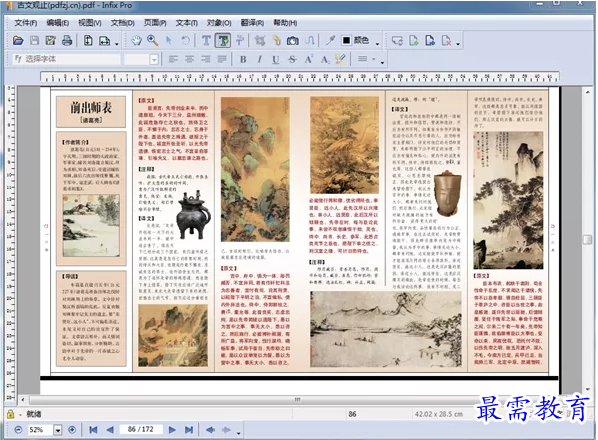This screenshot has height=440, width=598.
Task: Toggle Superscript formatting
Action: [x=308, y=59]
